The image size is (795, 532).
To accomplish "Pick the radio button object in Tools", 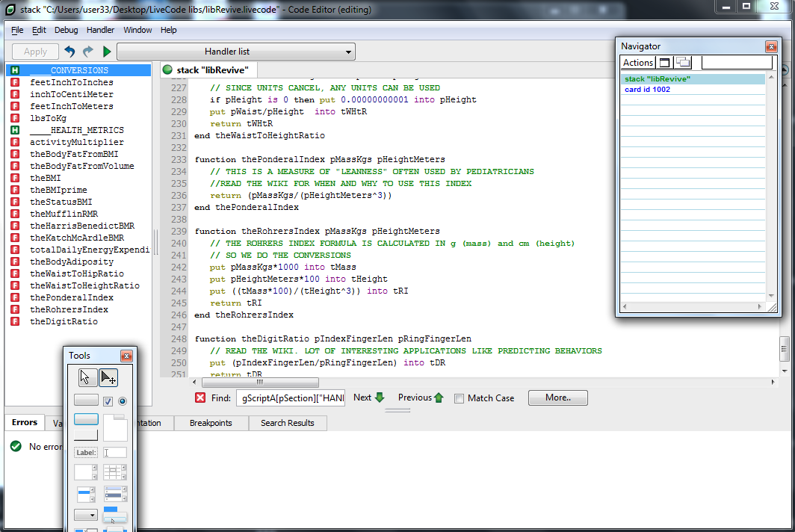I will 123,401.
